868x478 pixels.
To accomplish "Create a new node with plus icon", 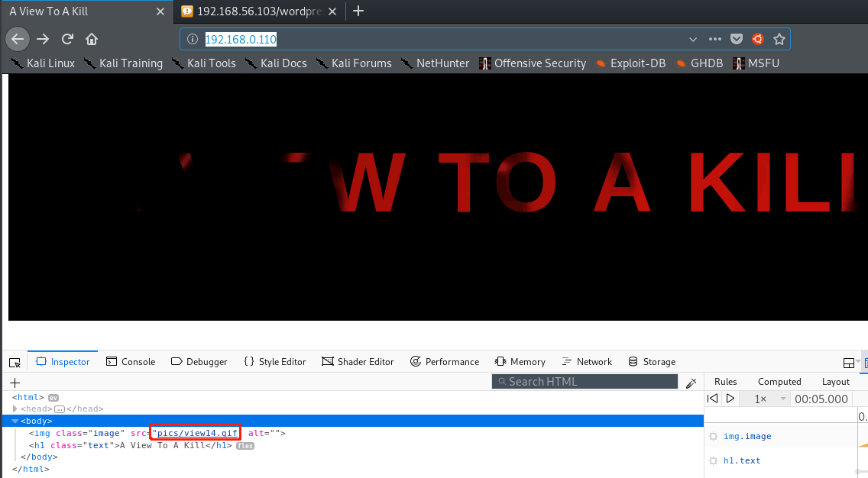I will click(x=15, y=383).
